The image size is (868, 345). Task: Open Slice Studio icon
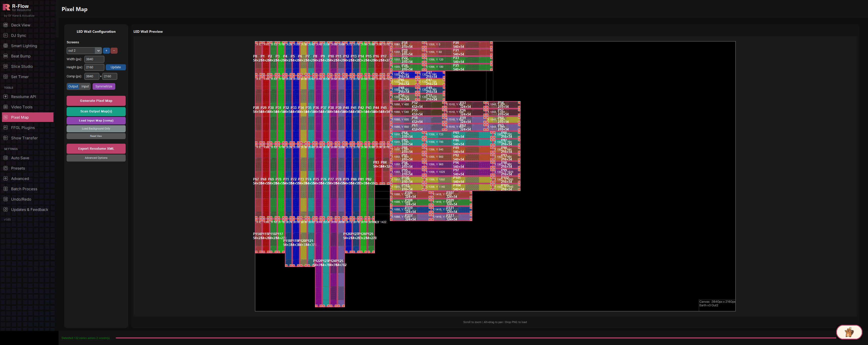6,66
